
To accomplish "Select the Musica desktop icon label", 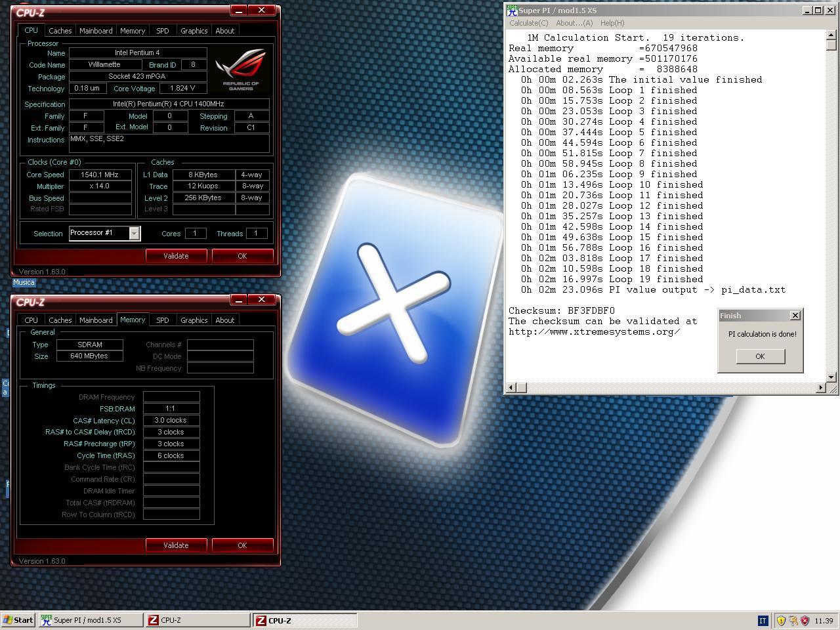I will point(24,282).
